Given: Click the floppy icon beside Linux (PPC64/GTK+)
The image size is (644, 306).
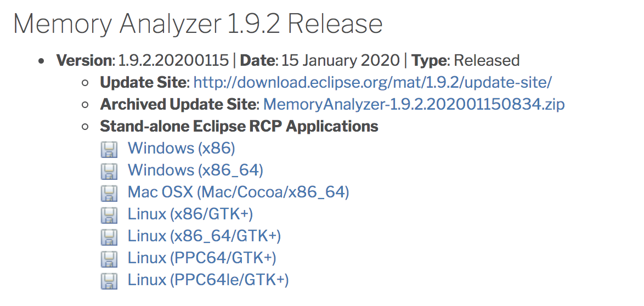Looking at the screenshot, I should 109,259.
